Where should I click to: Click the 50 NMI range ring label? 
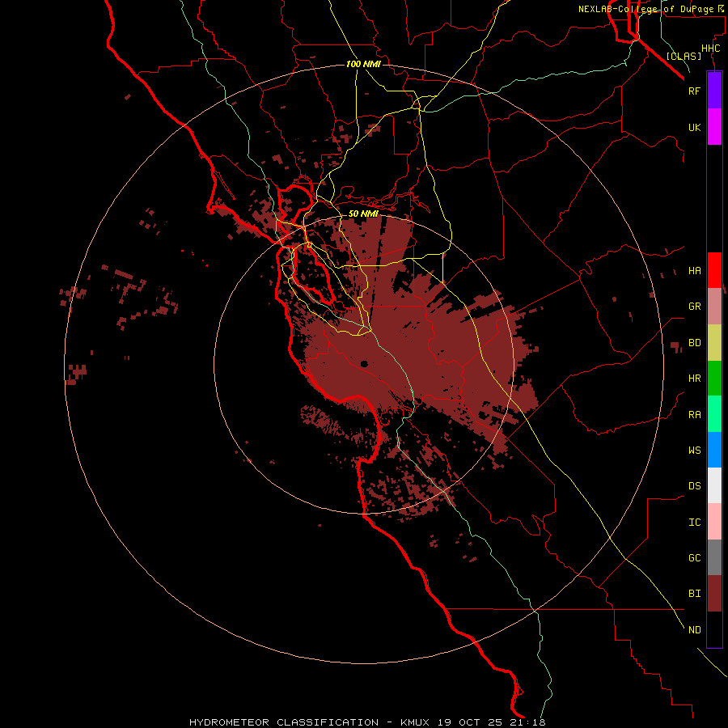coord(363,214)
